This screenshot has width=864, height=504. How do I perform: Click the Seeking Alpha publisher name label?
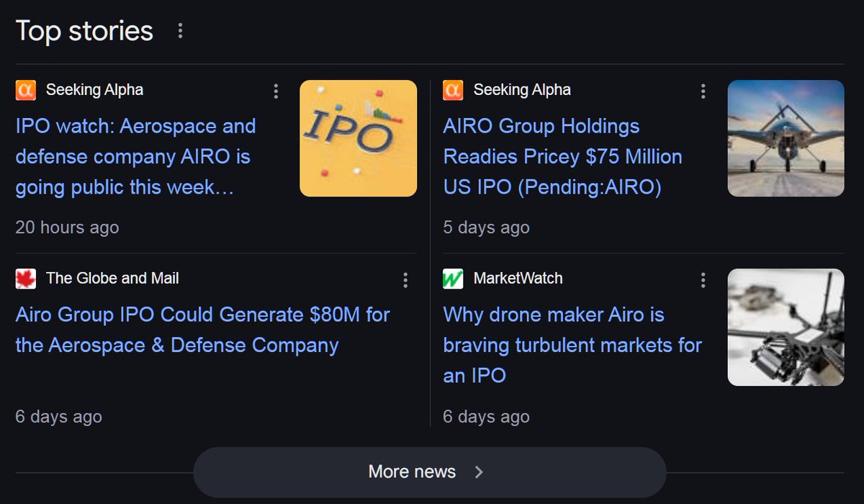(x=94, y=89)
